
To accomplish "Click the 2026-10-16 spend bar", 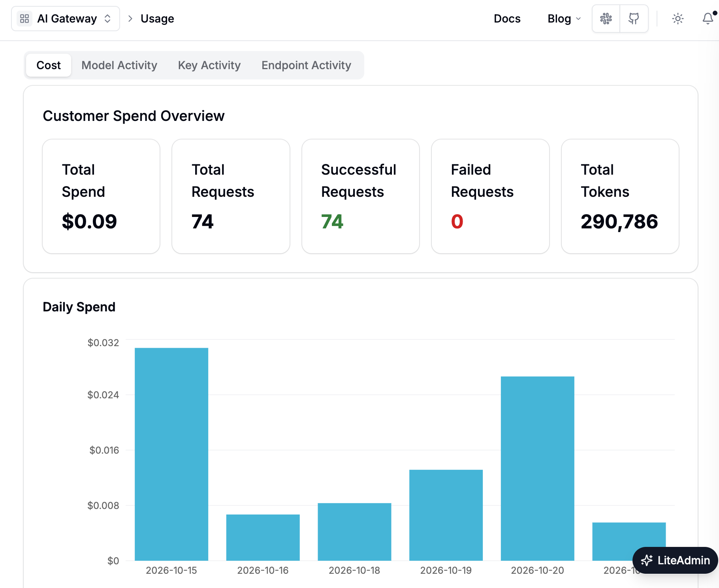I will click(x=263, y=537).
